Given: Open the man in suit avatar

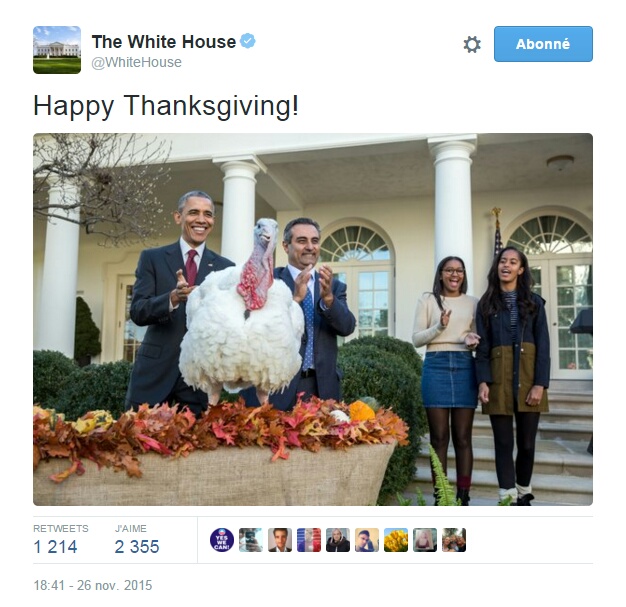Looking at the screenshot, I should tap(280, 540).
